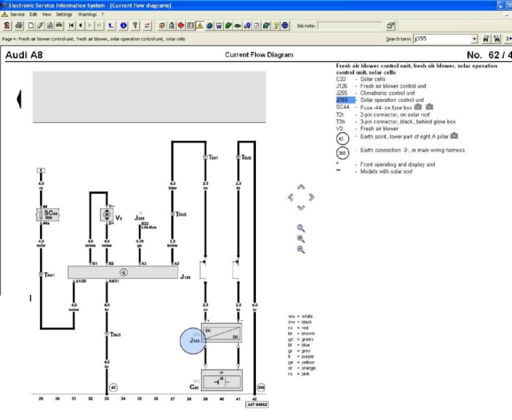Click legend entry T3h 3-pin connector
512x420 pixels.
coord(396,121)
